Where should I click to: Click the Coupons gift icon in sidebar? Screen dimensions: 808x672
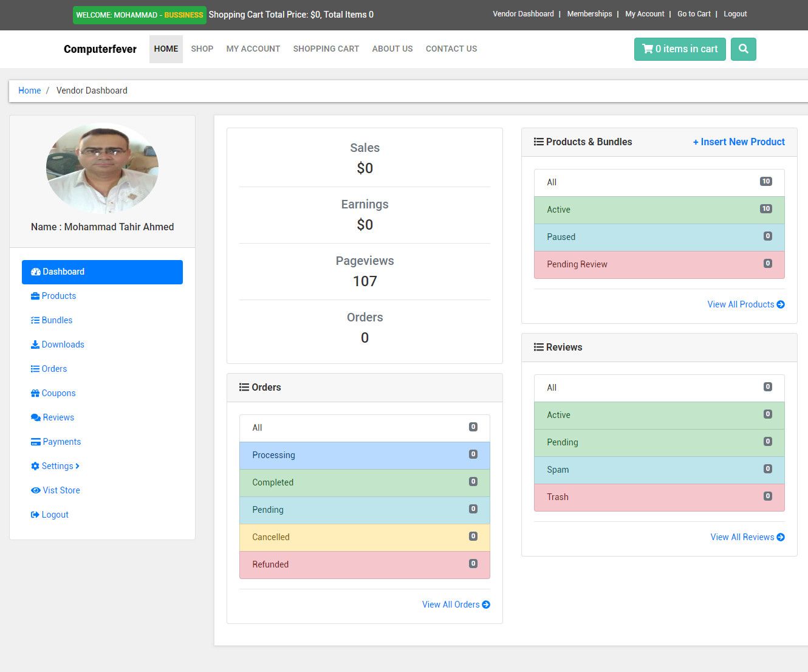click(35, 393)
